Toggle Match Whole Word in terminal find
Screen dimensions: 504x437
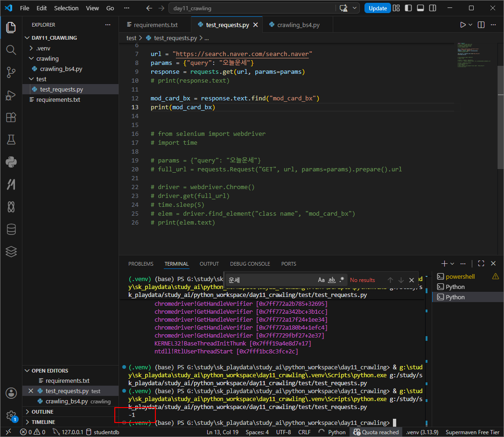pos(332,280)
